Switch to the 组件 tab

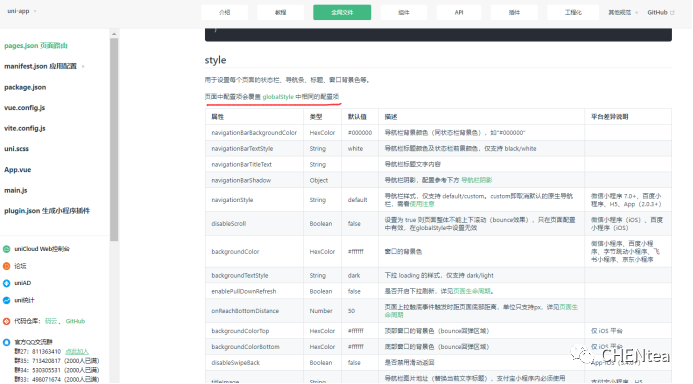pos(404,12)
